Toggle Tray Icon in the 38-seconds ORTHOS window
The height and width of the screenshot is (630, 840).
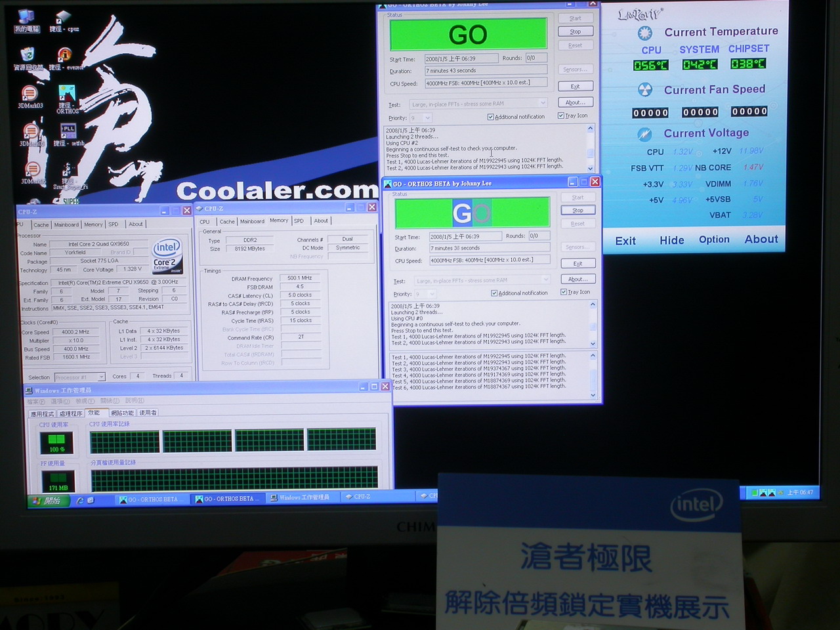click(576, 292)
